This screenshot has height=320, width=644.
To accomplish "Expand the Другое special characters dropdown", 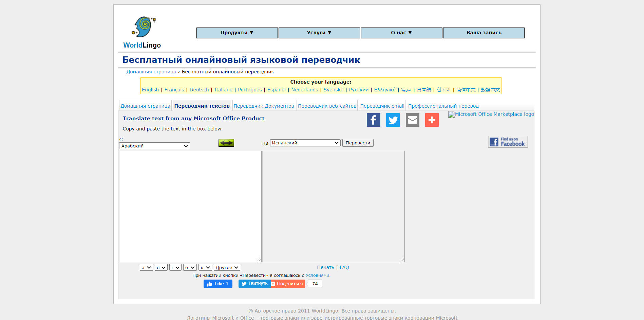I will [227, 268].
